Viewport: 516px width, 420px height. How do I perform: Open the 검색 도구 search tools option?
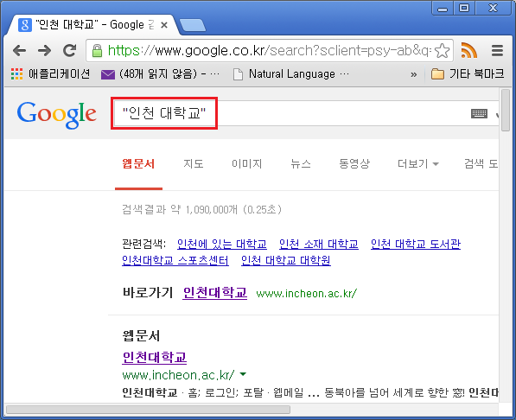[481, 163]
